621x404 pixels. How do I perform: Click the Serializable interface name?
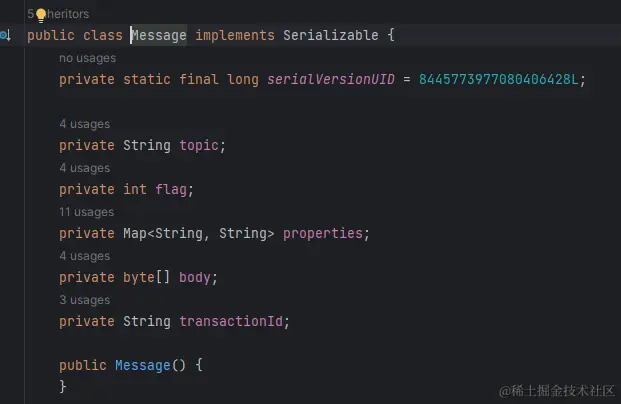pyautogui.click(x=331, y=35)
